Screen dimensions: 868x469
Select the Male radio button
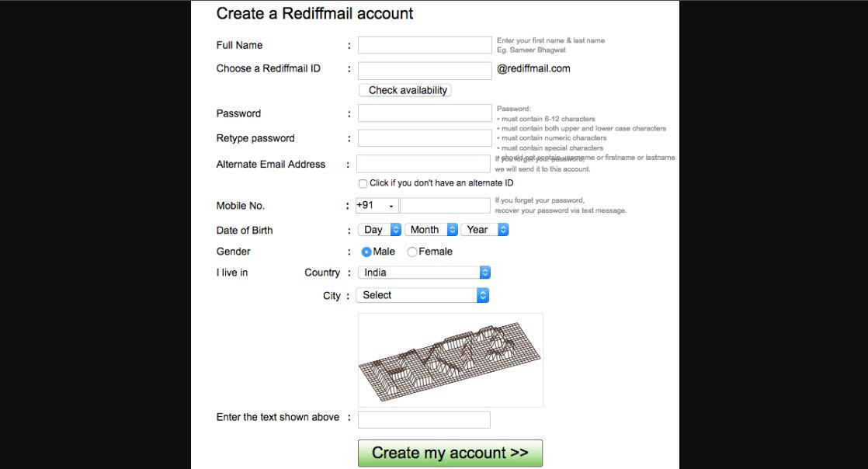pos(366,252)
